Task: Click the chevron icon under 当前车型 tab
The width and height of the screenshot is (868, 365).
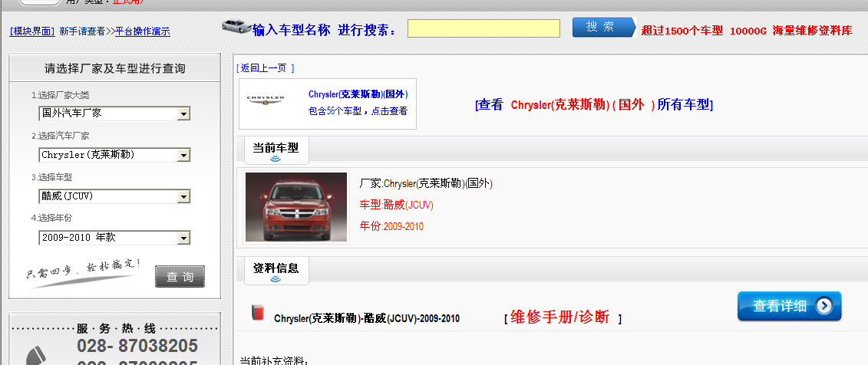Action: 275,159
